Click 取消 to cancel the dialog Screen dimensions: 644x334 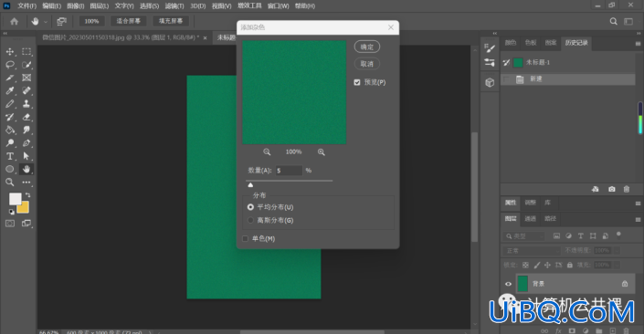(x=367, y=64)
